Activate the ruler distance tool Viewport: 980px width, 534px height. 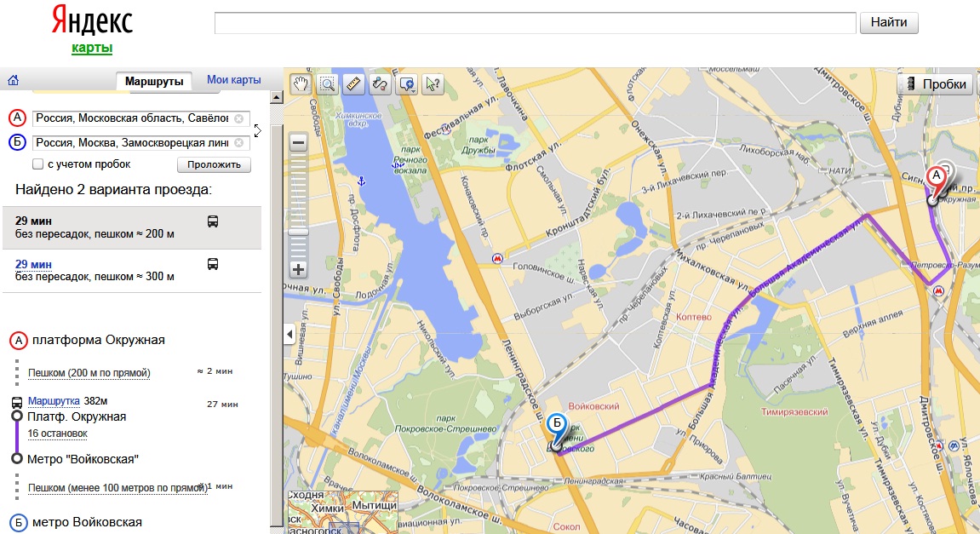tap(353, 83)
